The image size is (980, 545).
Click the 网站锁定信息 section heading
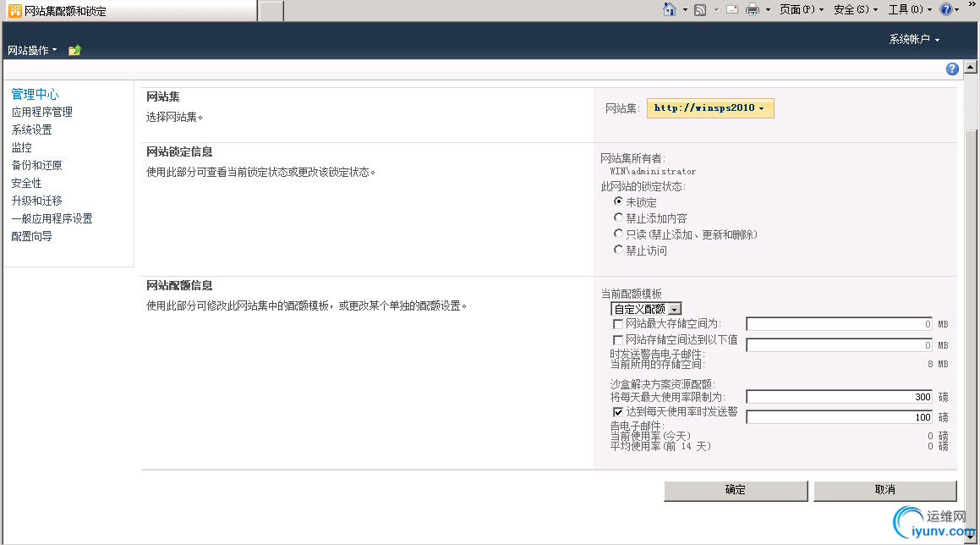(179, 152)
